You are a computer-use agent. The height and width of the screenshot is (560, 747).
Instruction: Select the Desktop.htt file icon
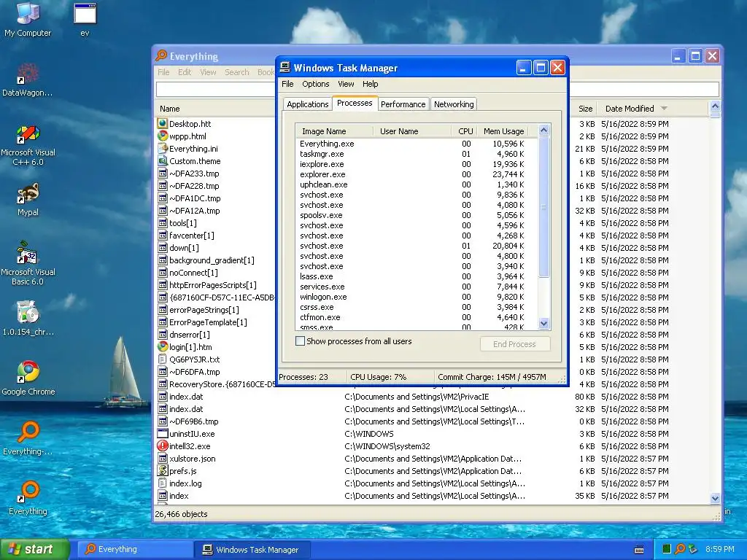click(163, 124)
